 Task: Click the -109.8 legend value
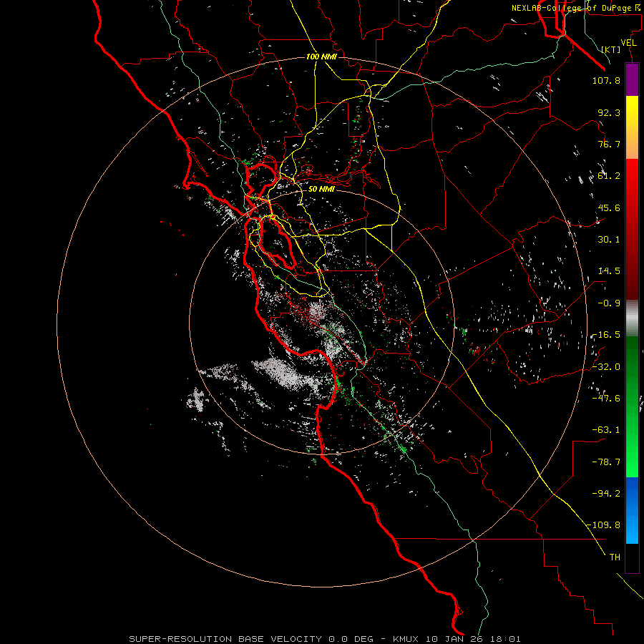click(603, 525)
